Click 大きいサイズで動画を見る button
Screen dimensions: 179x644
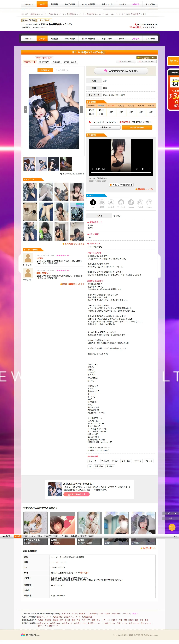click(x=121, y=185)
